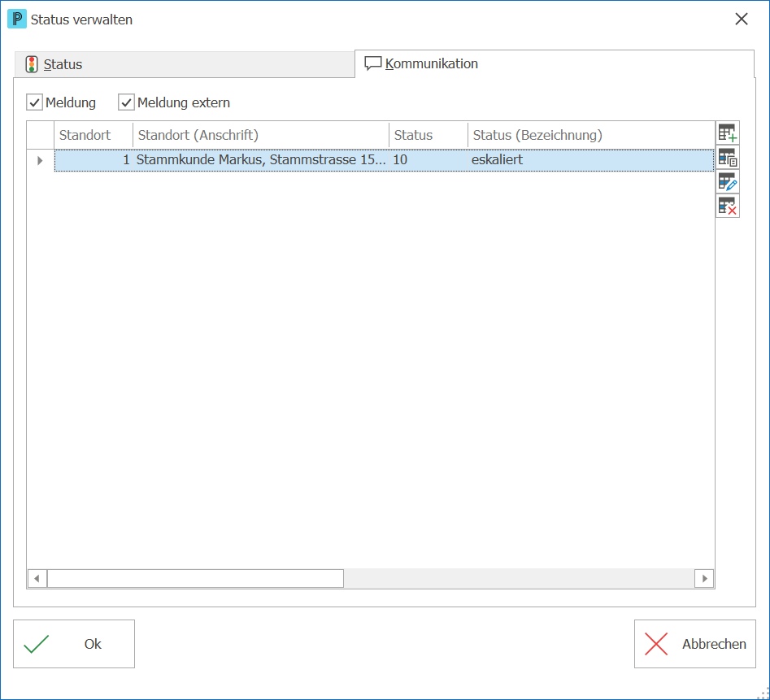Viewport: 770px width, 700px height.
Task: Select the Kommunikation tab
Action: pos(555,63)
